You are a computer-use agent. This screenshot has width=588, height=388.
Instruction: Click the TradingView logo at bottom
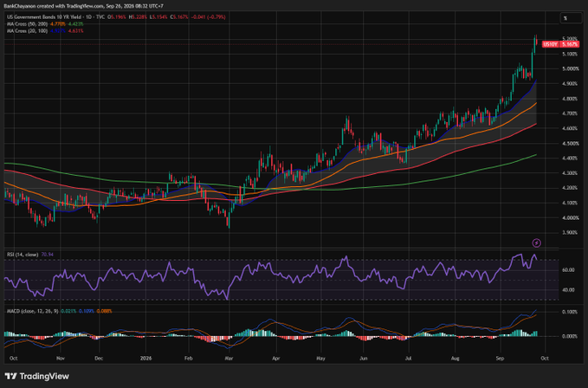(x=36, y=376)
